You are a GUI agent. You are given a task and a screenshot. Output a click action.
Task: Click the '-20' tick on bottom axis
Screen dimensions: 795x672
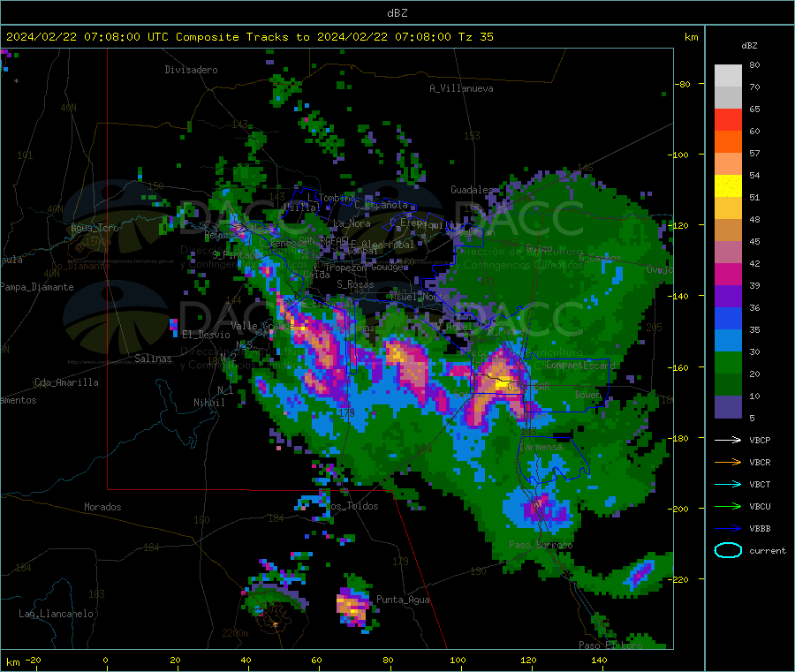pyautogui.click(x=33, y=660)
